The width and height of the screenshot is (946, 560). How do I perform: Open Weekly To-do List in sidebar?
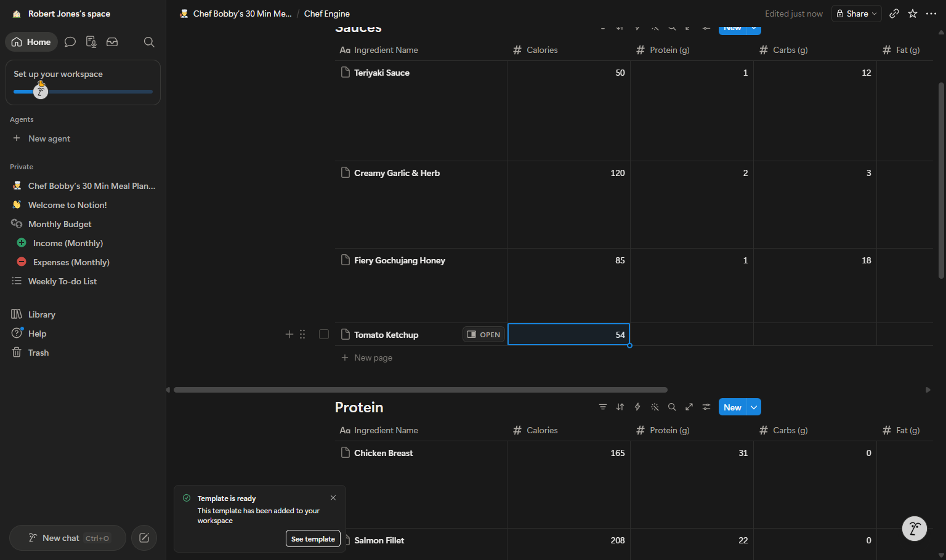click(x=83, y=281)
